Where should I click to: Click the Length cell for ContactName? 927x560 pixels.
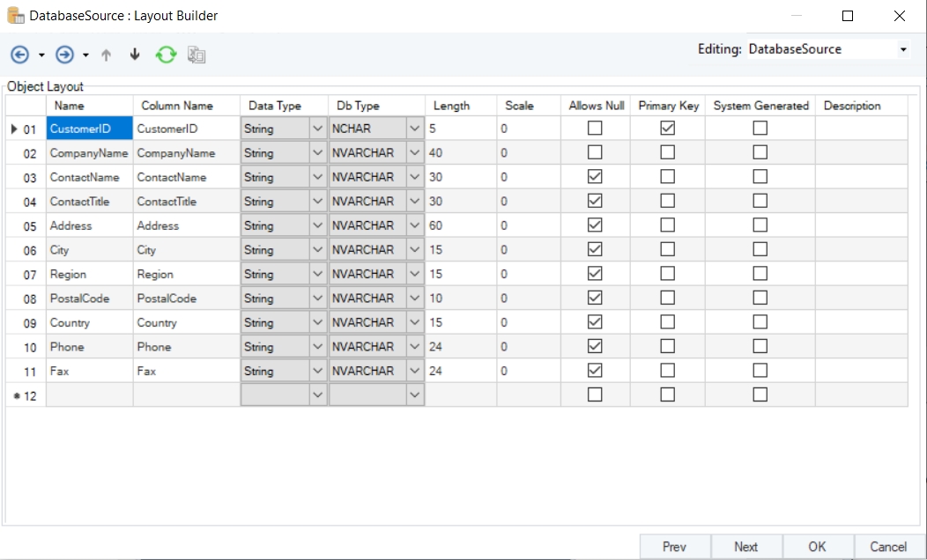(x=460, y=177)
